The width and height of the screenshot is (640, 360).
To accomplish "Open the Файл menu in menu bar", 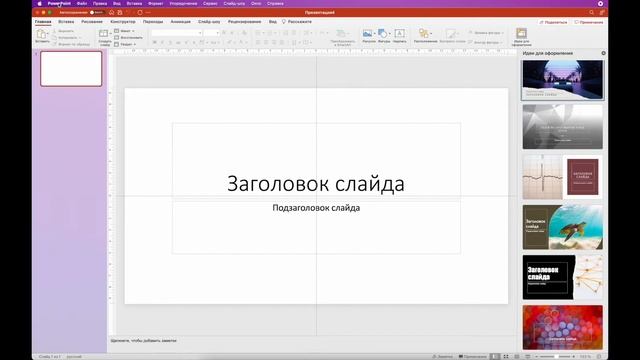I will click(x=82, y=3).
